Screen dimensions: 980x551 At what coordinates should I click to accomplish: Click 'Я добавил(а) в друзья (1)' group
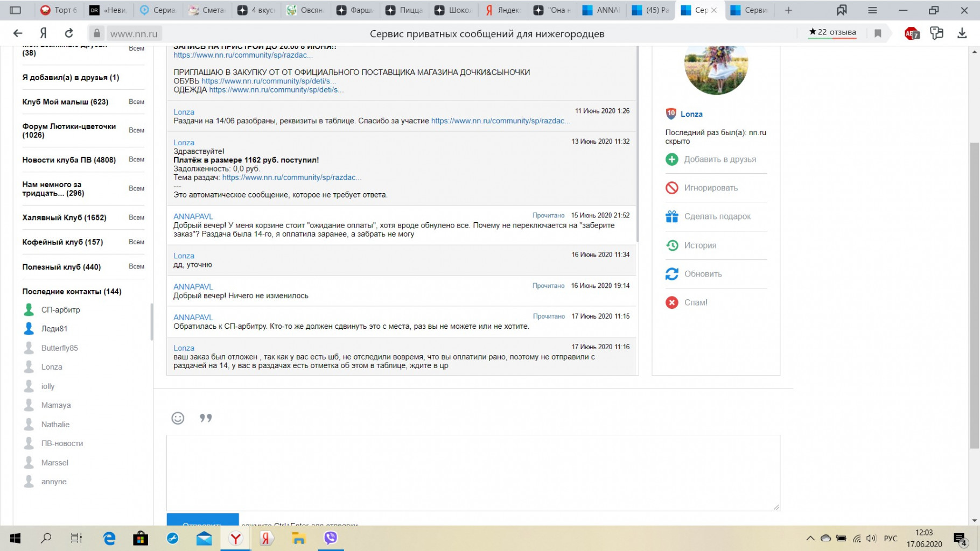click(71, 77)
